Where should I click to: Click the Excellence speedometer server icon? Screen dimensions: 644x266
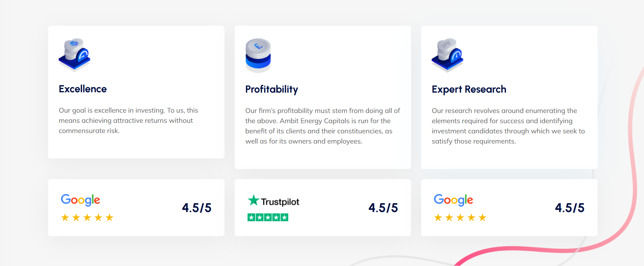(x=75, y=55)
